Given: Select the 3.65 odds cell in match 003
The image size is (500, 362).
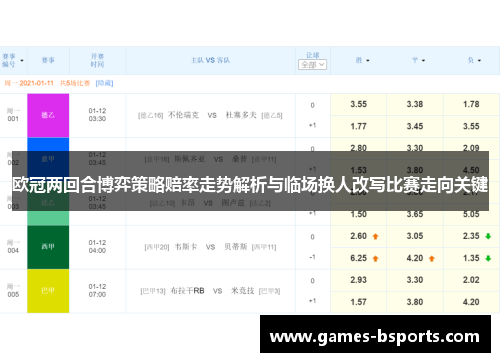Looking at the screenshot, I should (415, 214).
